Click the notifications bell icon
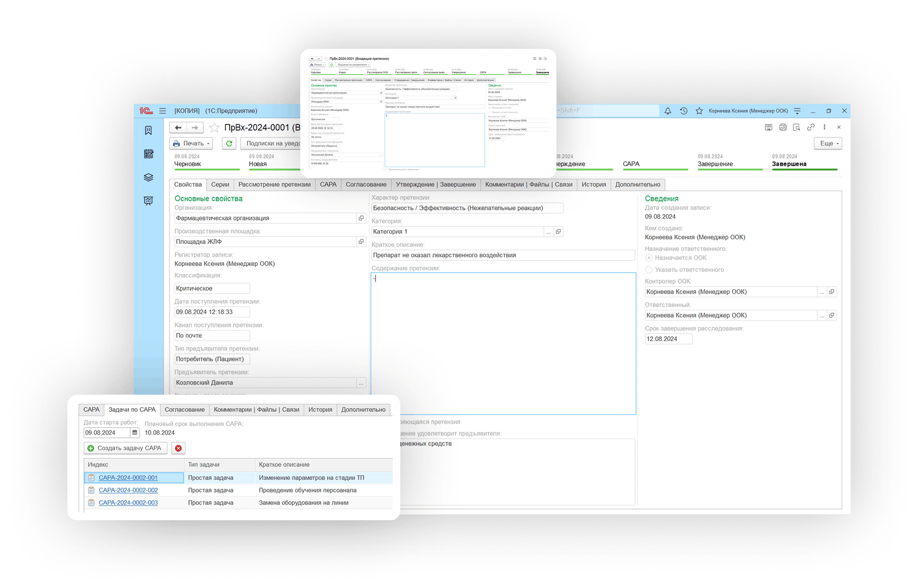916x588 pixels. [x=668, y=111]
